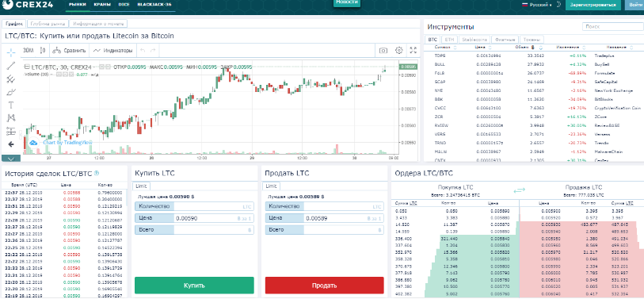Image resolution: width=644 pixels, height=299 pixels.
Task: Select the brush drawing tool
Action: (x=11, y=92)
